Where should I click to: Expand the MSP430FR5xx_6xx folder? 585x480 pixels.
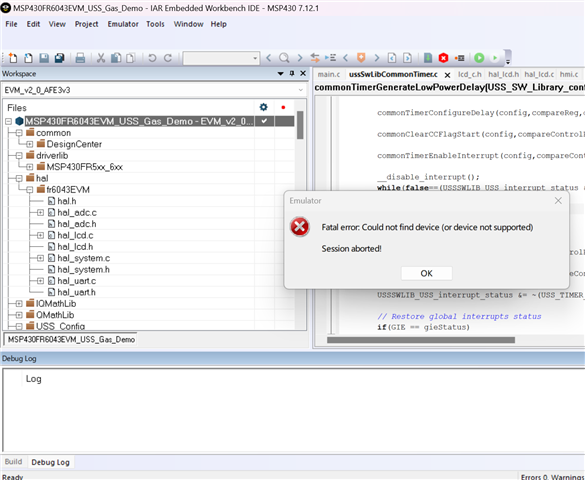click(29, 167)
